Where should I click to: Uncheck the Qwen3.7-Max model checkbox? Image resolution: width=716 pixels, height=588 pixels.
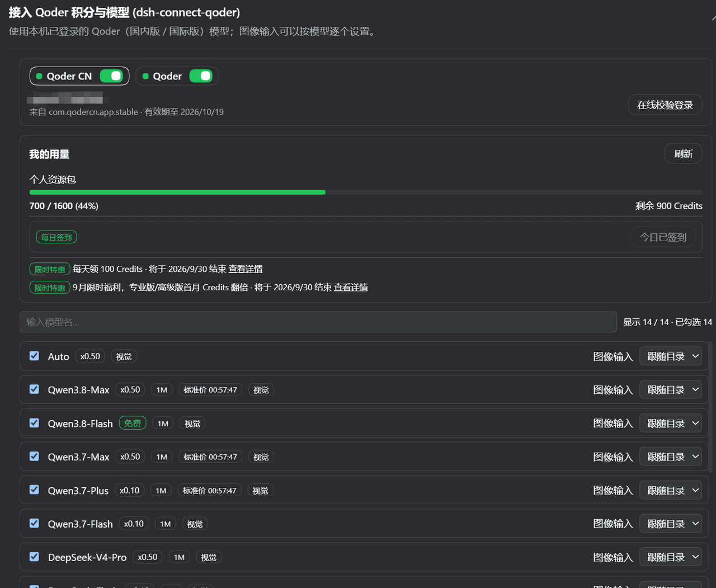(x=34, y=457)
